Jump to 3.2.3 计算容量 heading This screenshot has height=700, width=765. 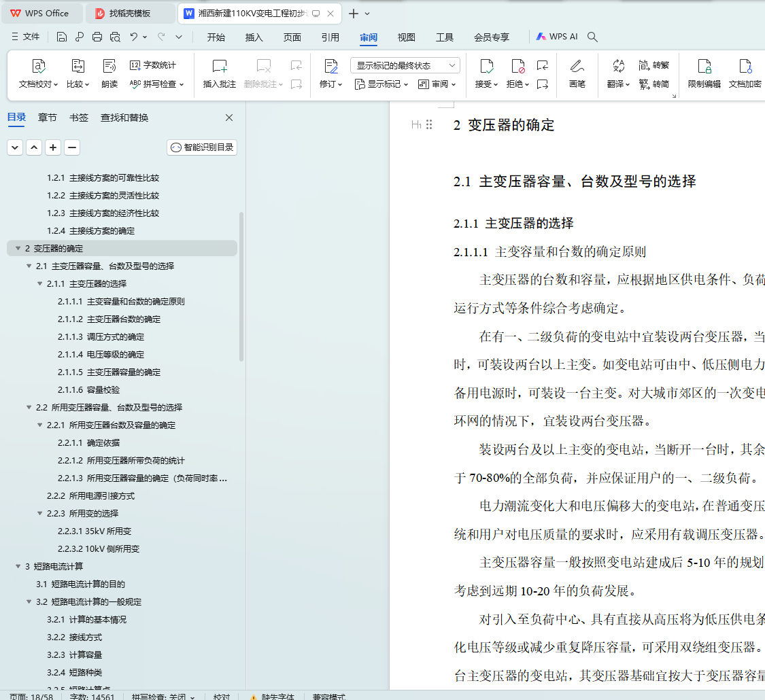click(75, 654)
